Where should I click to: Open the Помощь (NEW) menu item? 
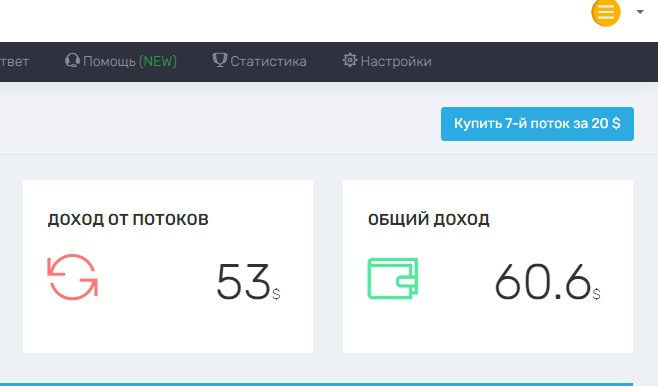click(121, 61)
